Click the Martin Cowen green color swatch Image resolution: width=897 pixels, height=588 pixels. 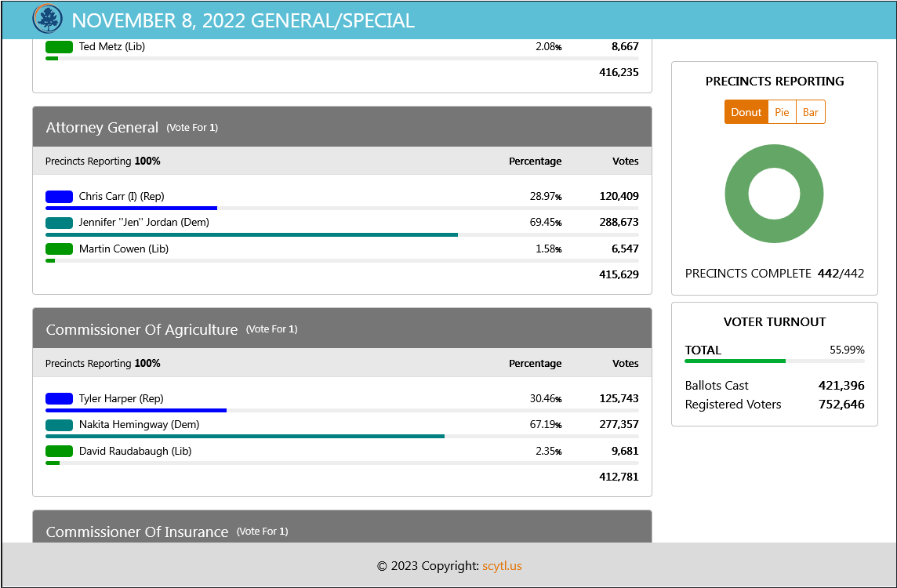pyautogui.click(x=59, y=249)
